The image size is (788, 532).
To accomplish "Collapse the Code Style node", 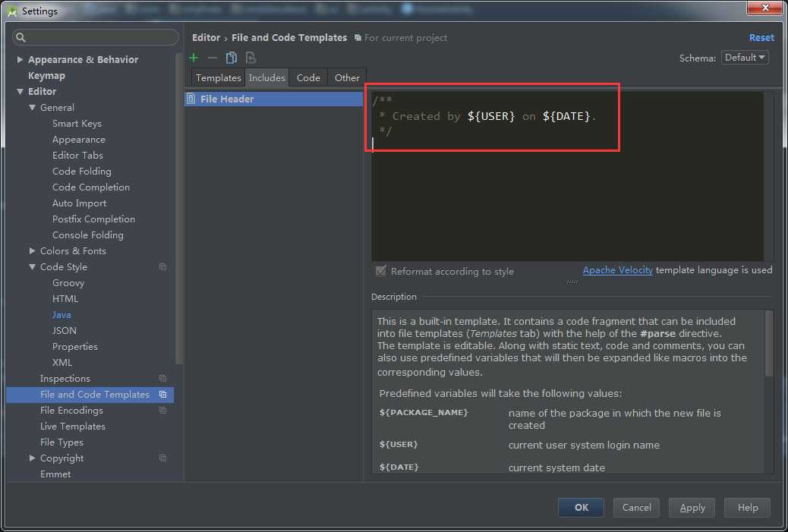I will pyautogui.click(x=32, y=266).
